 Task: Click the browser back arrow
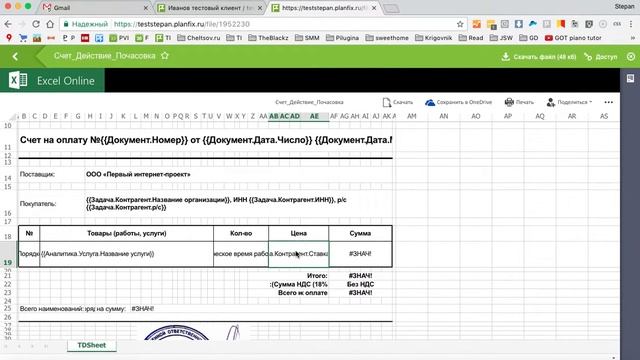click(x=8, y=24)
